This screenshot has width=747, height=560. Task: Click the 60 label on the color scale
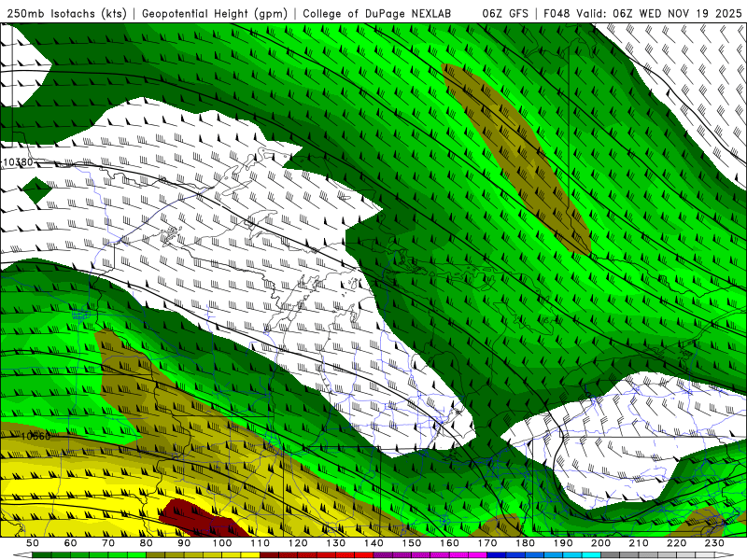click(x=71, y=543)
